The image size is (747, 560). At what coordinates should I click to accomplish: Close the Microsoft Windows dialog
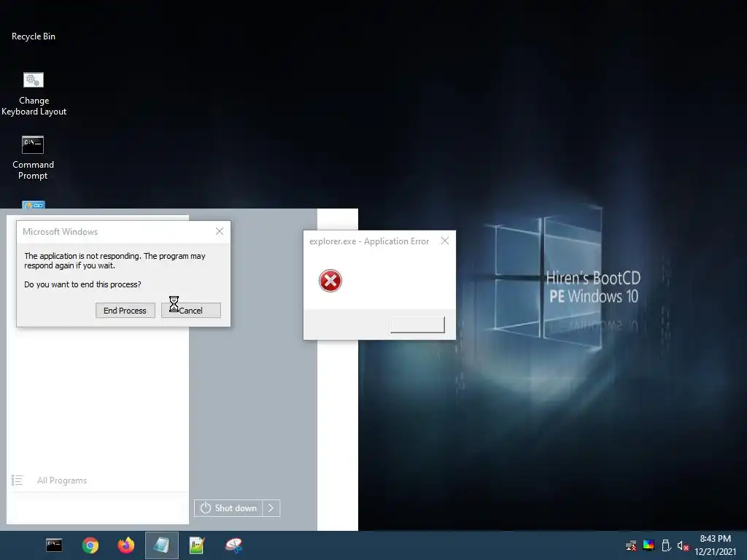pyautogui.click(x=220, y=231)
